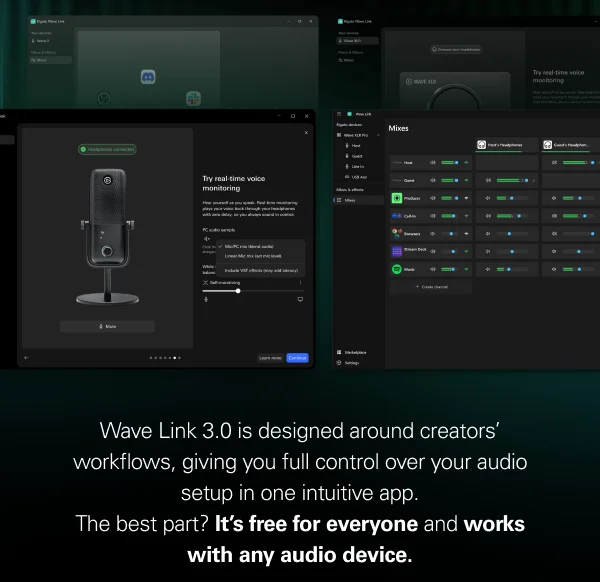
Task: Select Mixes in the top-left window sidebar
Action: tap(51, 60)
